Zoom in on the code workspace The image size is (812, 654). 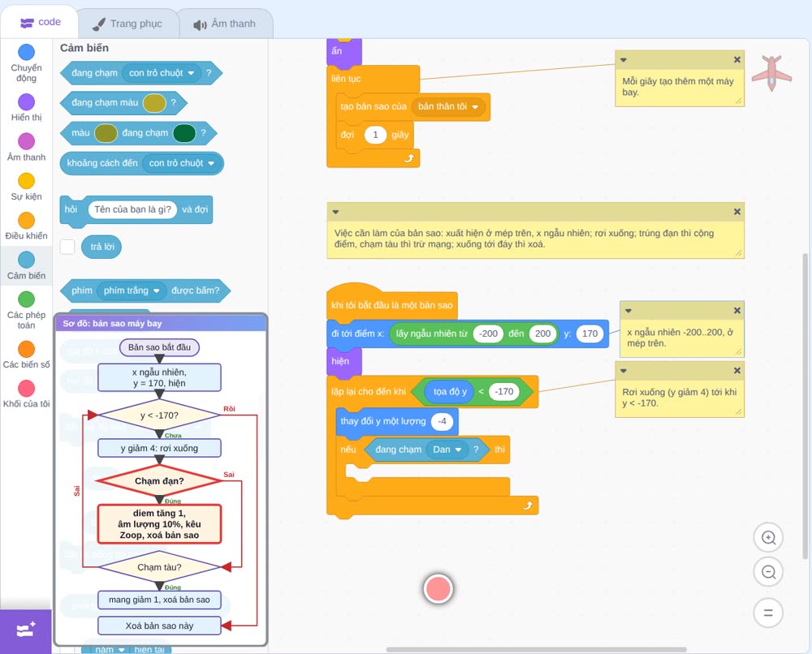tap(768, 538)
